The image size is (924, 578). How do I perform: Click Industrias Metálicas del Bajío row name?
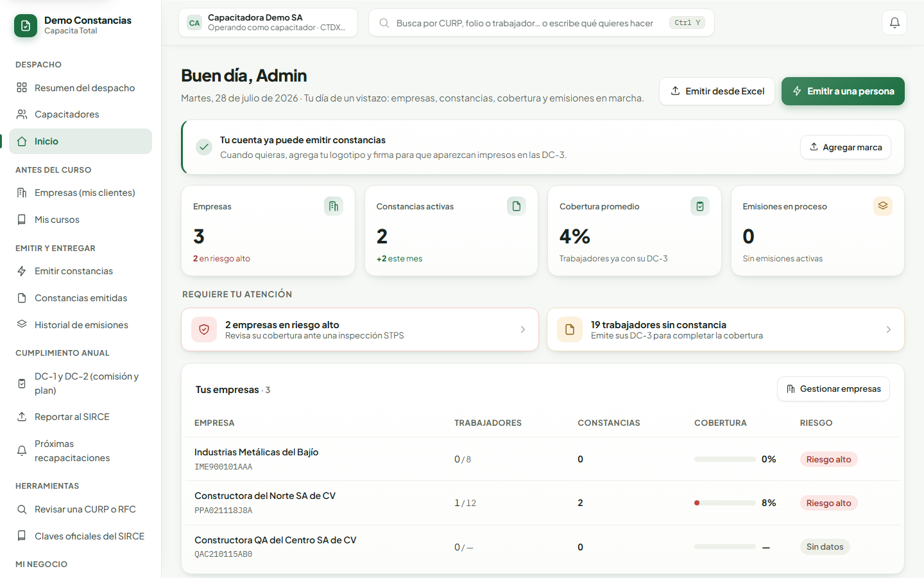click(x=257, y=452)
